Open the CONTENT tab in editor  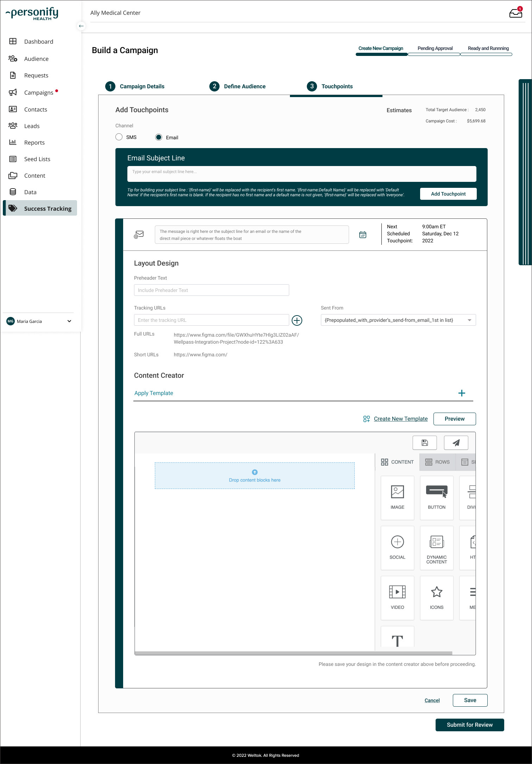398,462
